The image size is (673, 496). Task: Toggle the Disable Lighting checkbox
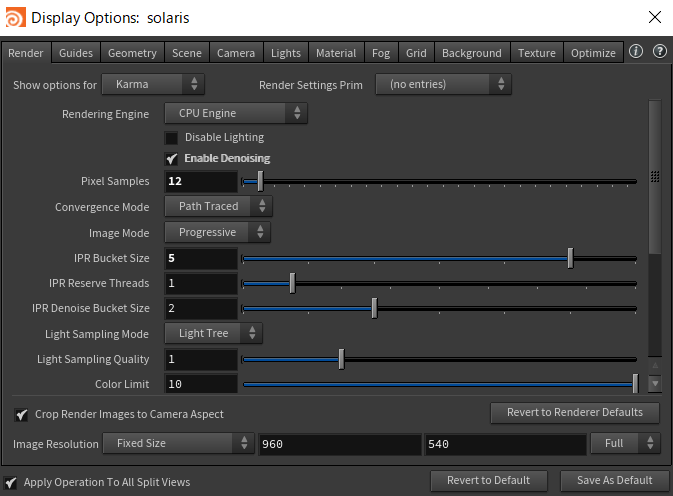171,138
